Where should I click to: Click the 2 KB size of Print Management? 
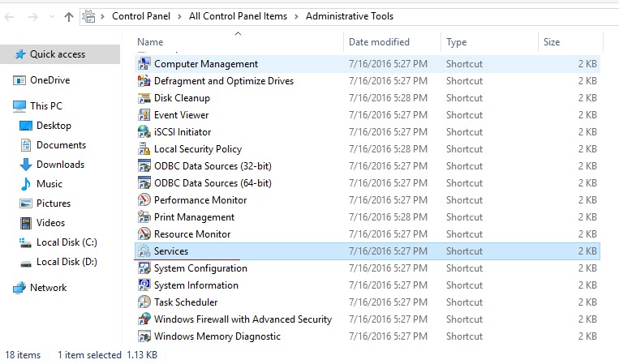click(x=587, y=217)
